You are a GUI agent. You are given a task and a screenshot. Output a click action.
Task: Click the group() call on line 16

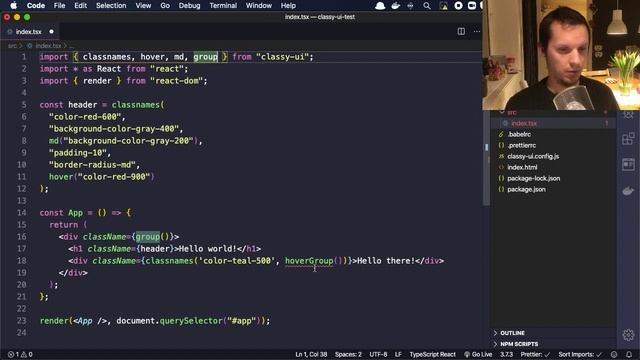[152, 237]
